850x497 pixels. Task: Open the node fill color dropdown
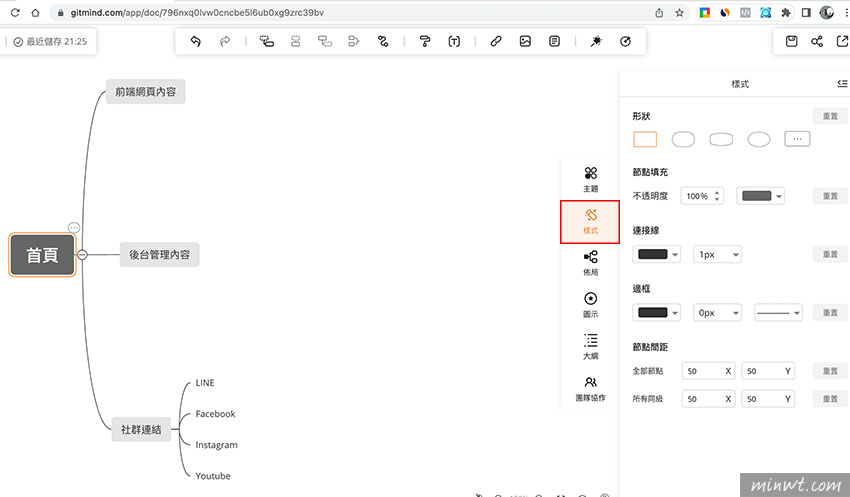[x=761, y=196]
